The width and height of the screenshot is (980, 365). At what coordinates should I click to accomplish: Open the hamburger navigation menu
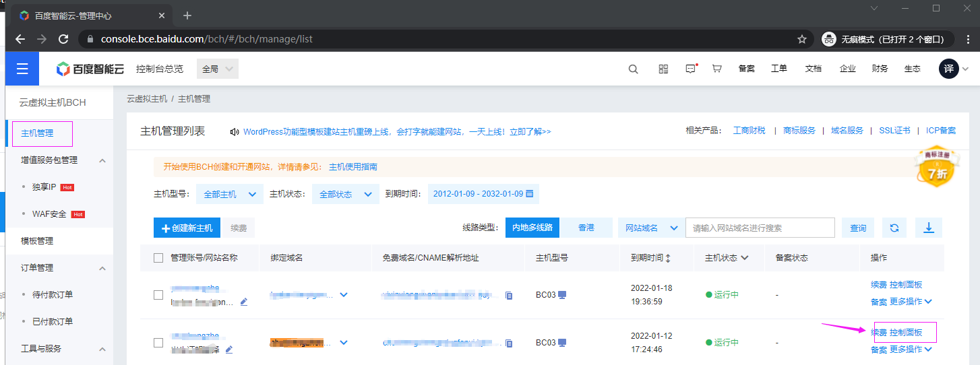coord(22,69)
